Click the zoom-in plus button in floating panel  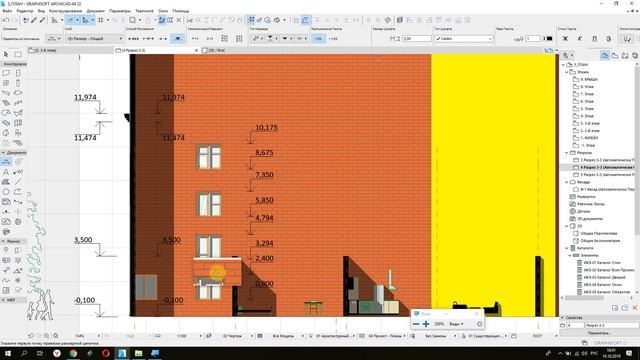coord(426,324)
